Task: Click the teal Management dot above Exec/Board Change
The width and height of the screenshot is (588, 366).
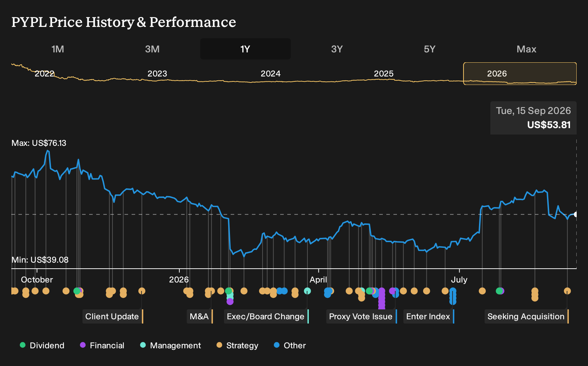Action: 307,291
